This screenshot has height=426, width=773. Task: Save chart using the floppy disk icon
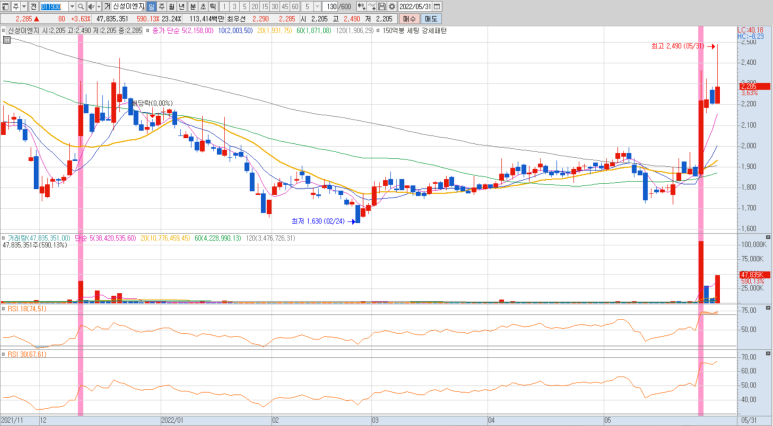382,6
